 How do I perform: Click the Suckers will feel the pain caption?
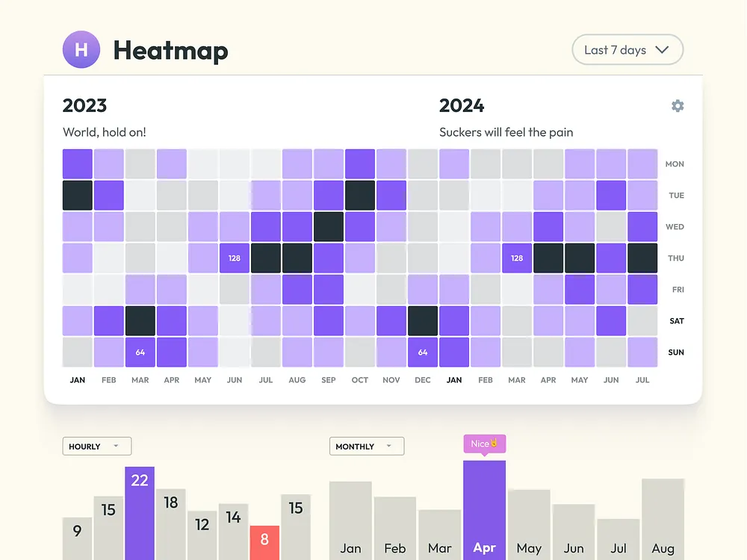click(506, 131)
